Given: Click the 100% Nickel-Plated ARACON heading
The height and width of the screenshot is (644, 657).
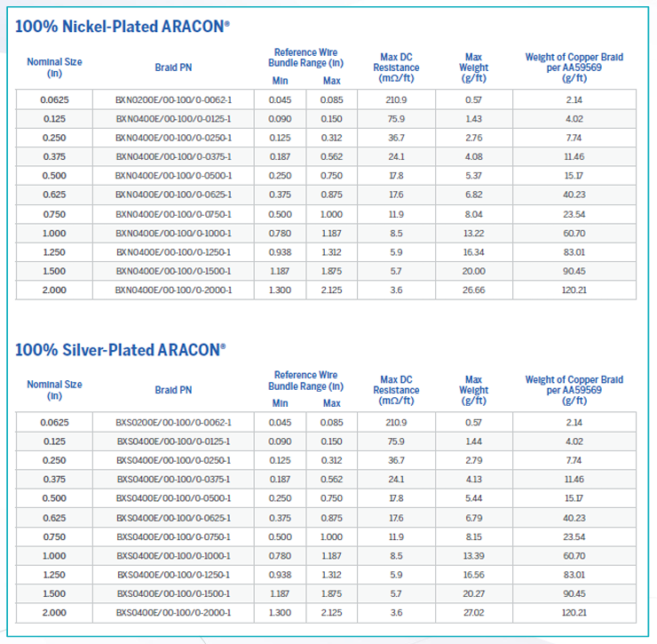Looking at the screenshot, I should coord(123,27).
